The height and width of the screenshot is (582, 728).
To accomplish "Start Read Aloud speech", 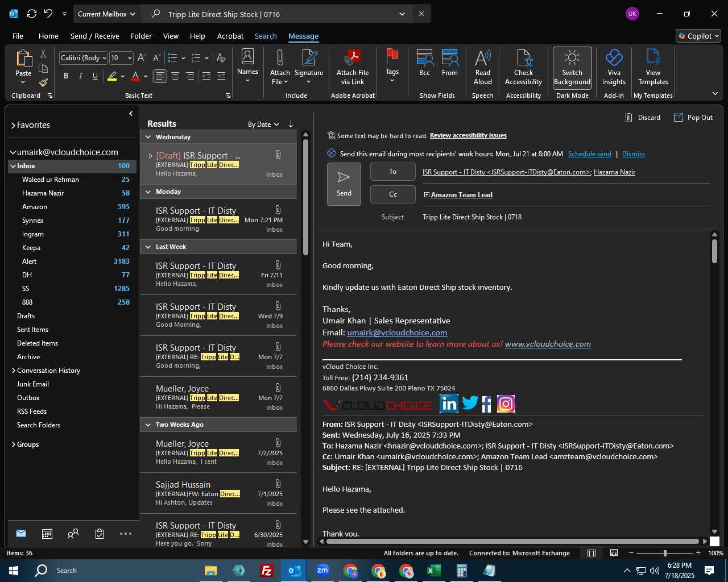I will (482, 67).
